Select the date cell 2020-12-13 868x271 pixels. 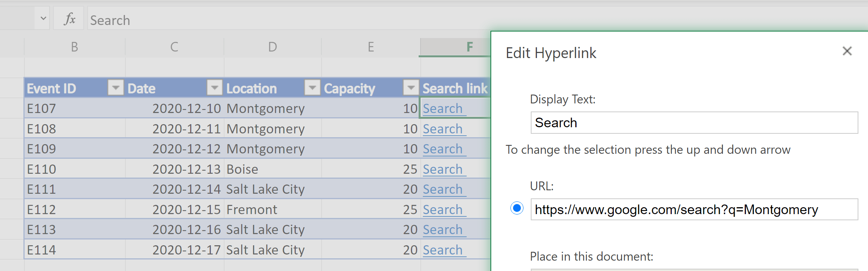click(x=174, y=169)
